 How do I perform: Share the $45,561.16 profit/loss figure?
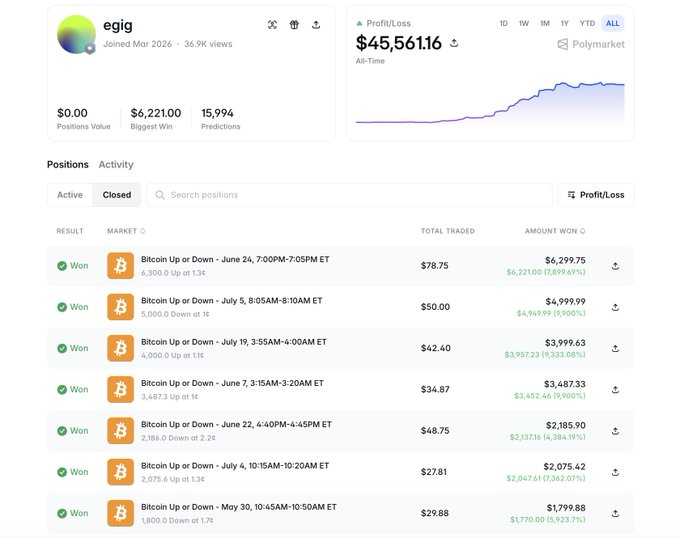click(x=454, y=43)
